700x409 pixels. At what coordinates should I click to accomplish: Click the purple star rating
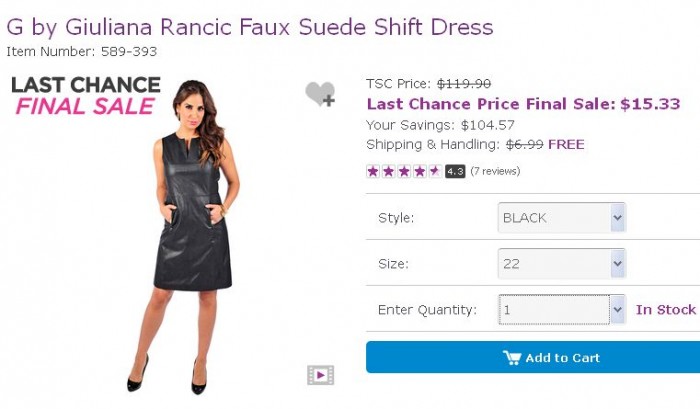403,171
